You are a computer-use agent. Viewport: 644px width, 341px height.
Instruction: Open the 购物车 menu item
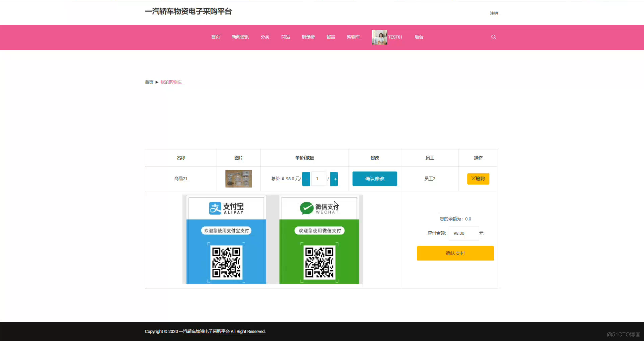click(x=353, y=37)
